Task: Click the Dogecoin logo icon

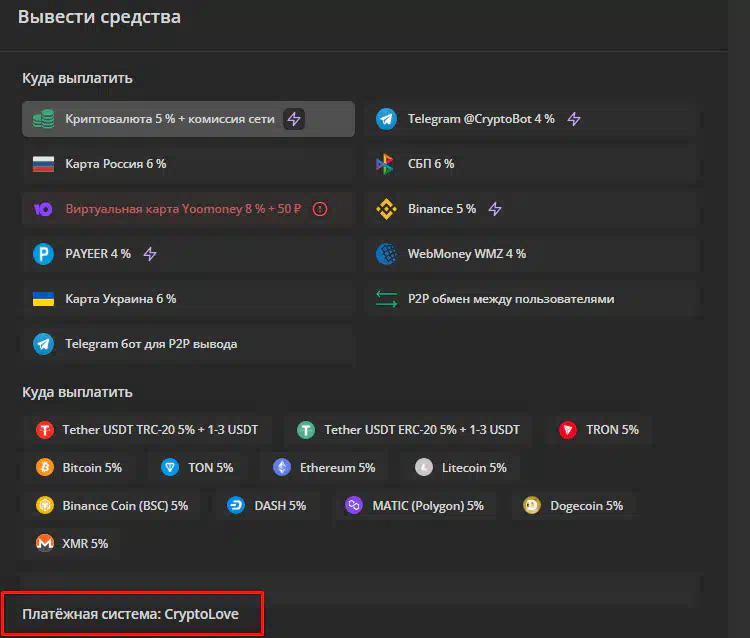Action: 532,506
